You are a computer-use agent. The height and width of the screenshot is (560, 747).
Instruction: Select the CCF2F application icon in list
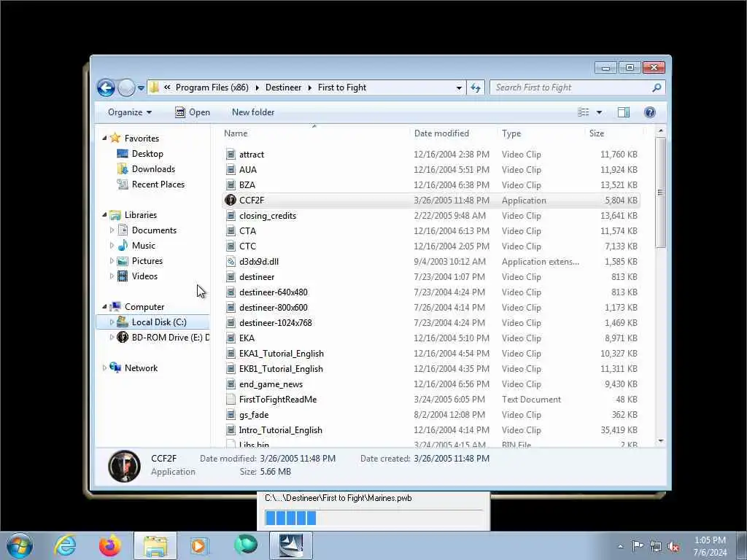point(231,200)
